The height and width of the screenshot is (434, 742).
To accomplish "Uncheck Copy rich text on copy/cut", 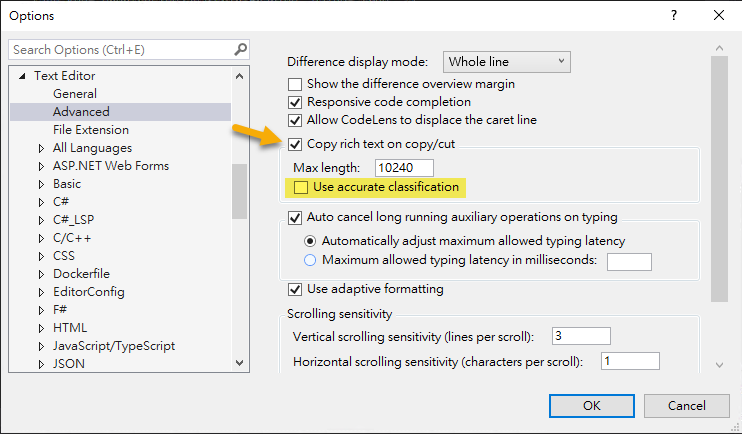I will tap(295, 144).
